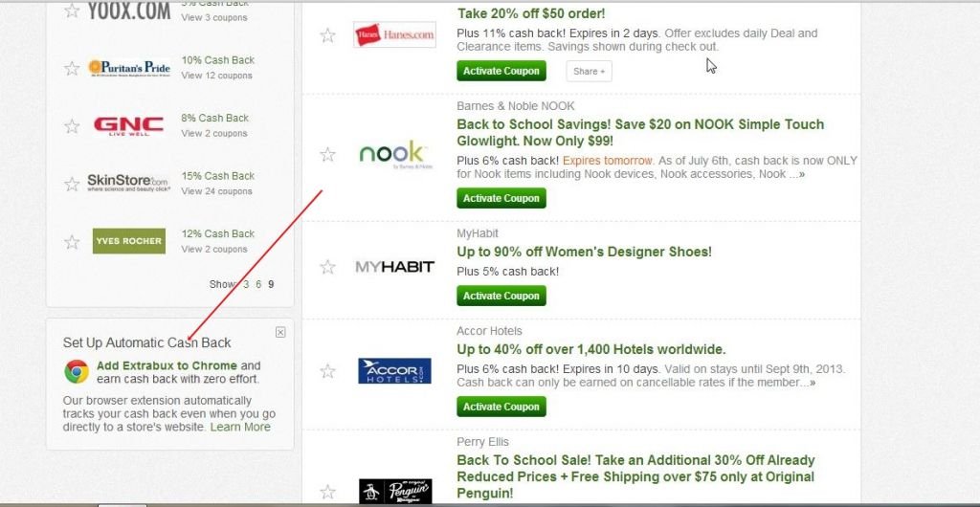Mark the Accor Hotels deal with star

pyautogui.click(x=328, y=371)
